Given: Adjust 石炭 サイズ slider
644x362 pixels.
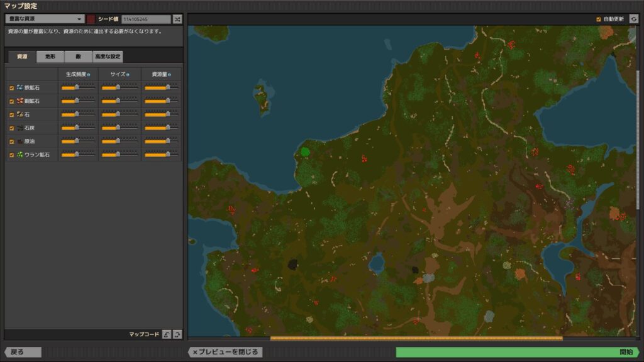Looking at the screenshot, I should tap(119, 128).
